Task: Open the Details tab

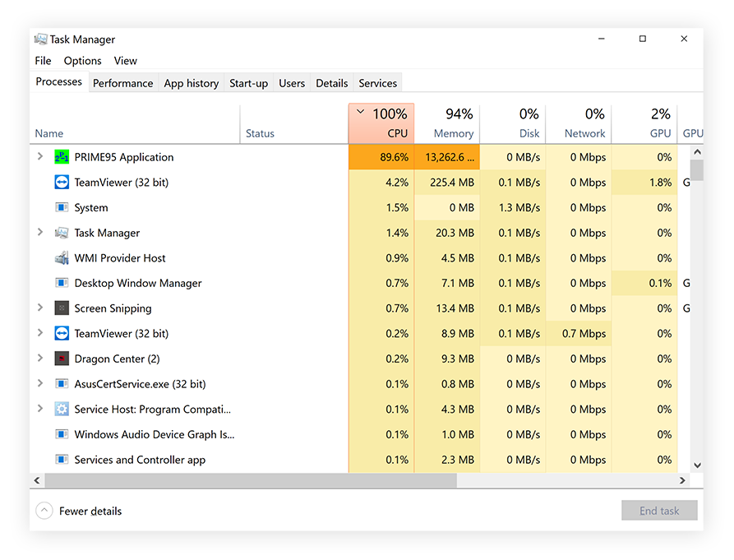Action: coord(332,83)
